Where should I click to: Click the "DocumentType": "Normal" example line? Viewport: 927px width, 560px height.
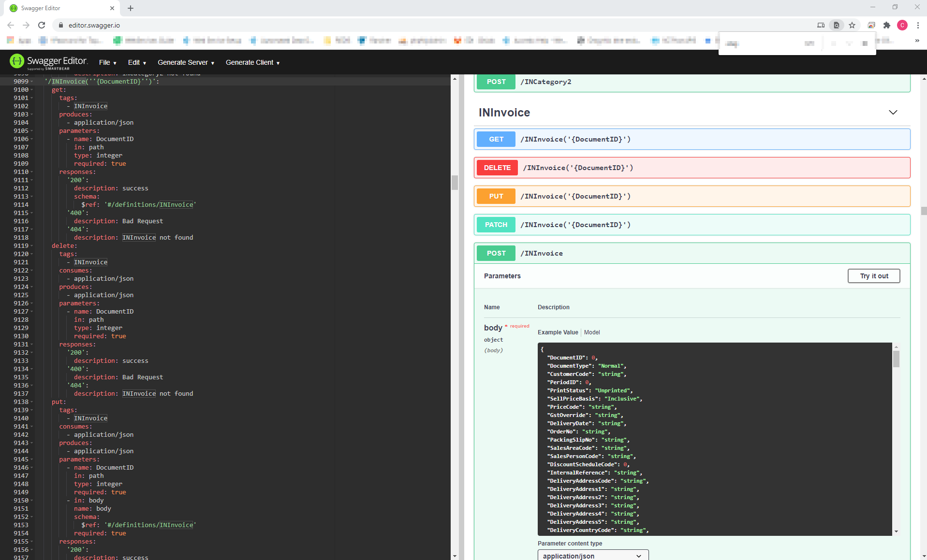(587, 366)
